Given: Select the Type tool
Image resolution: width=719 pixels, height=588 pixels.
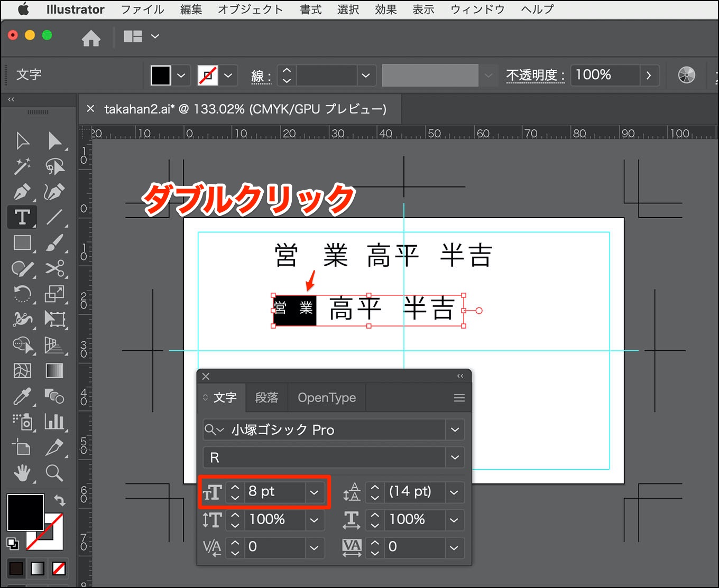Looking at the screenshot, I should 22,217.
